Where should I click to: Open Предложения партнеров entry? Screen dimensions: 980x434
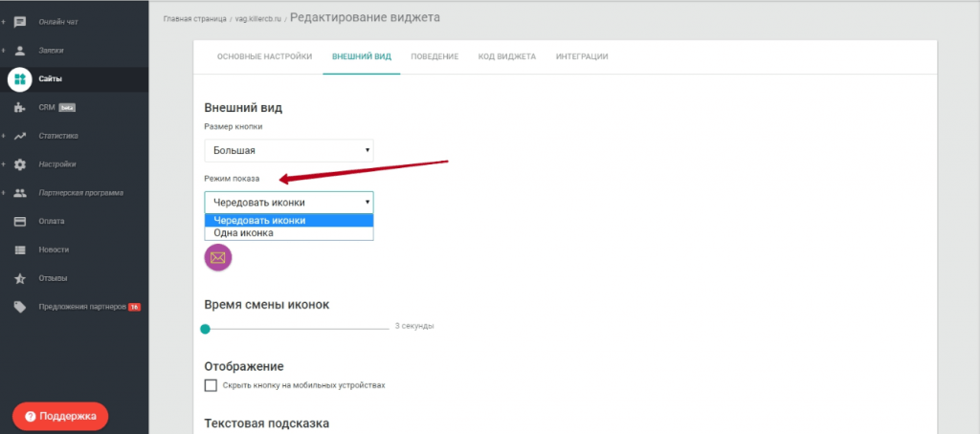click(x=82, y=307)
